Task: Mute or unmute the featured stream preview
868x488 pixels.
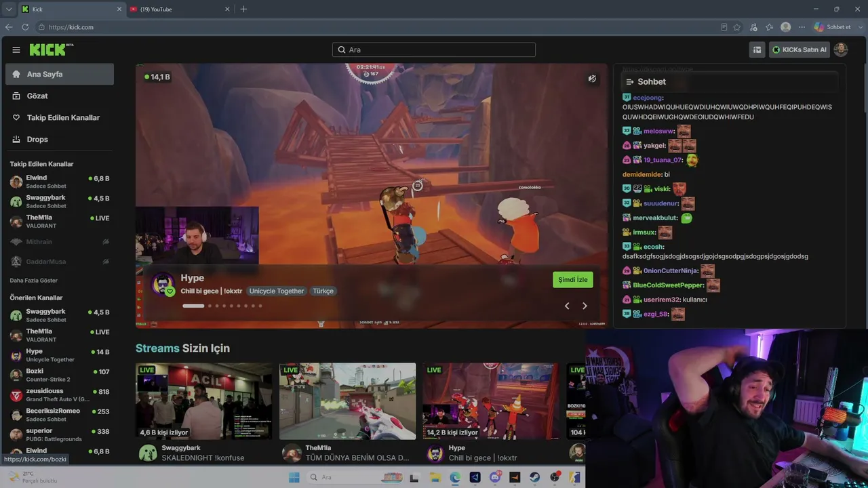Action: [592, 79]
